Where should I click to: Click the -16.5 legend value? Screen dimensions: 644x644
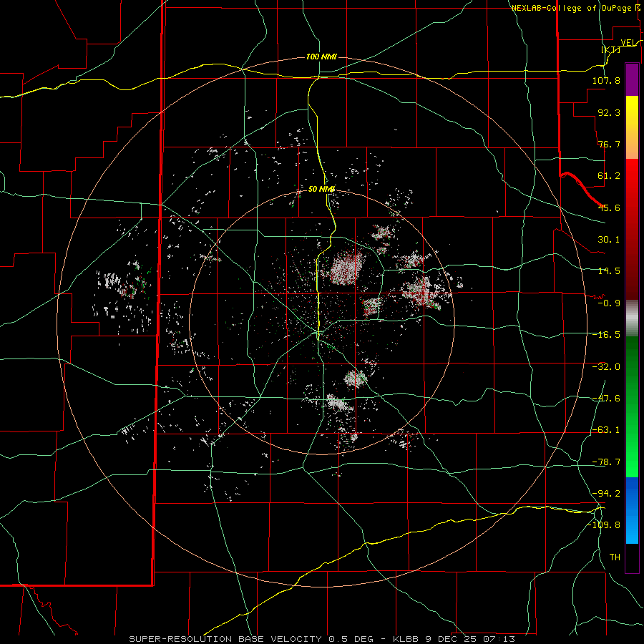pos(606,334)
